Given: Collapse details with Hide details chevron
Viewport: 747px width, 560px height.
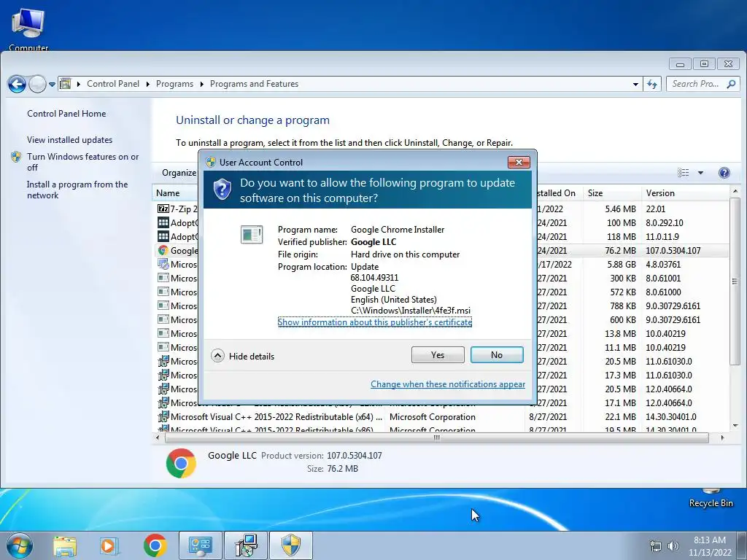Looking at the screenshot, I should coord(217,356).
